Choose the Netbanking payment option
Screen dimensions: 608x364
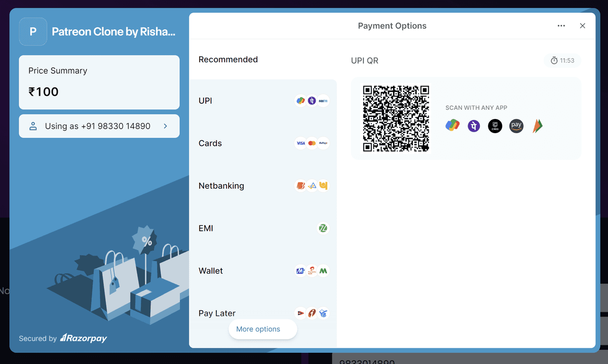263,186
